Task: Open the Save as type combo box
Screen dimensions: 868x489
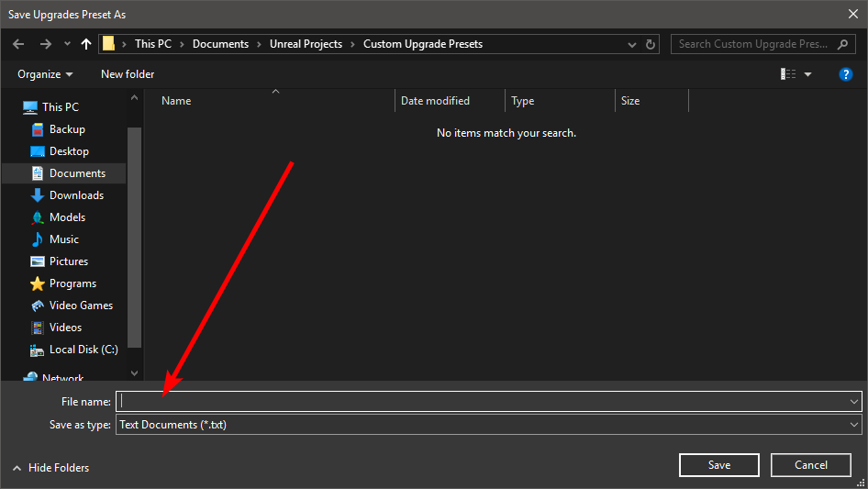Action: pyautogui.click(x=489, y=425)
